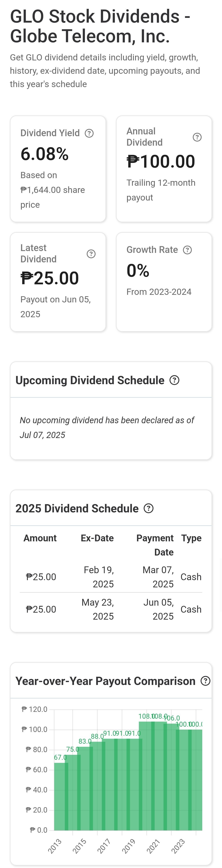Click the Upcoming Dividend Schedule help icon
Viewport: 222px width, 868px height.
pos(174,380)
